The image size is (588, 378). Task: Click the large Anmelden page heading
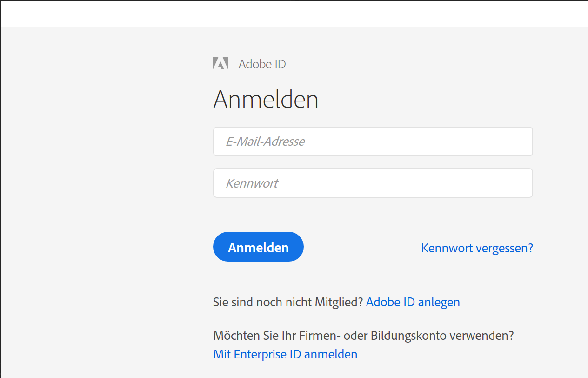pos(266,100)
